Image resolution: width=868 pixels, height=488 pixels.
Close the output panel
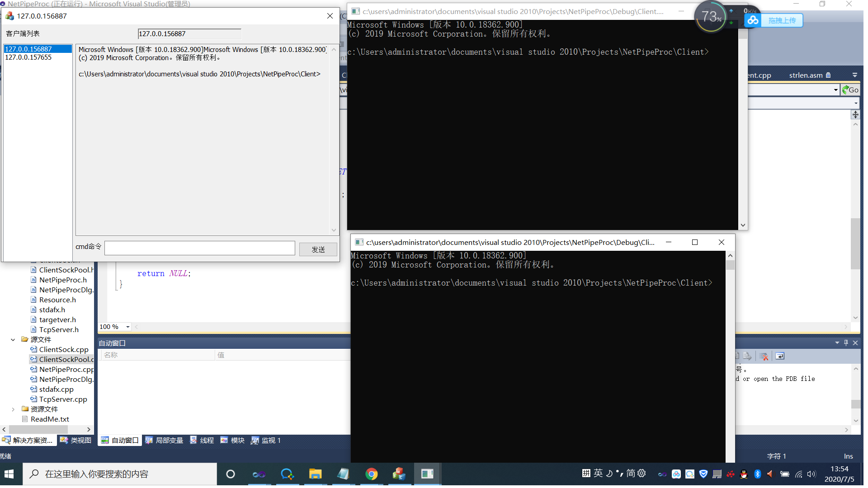pyautogui.click(x=855, y=343)
